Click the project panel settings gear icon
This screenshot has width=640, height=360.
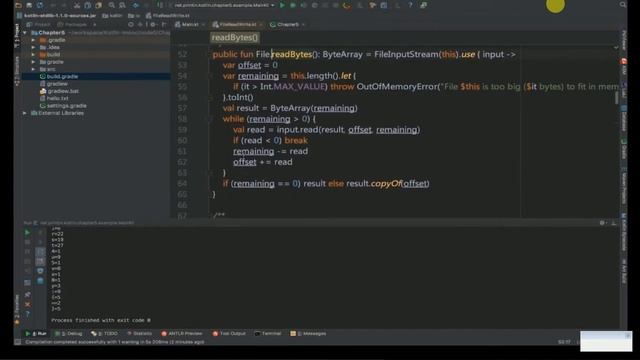153,24
